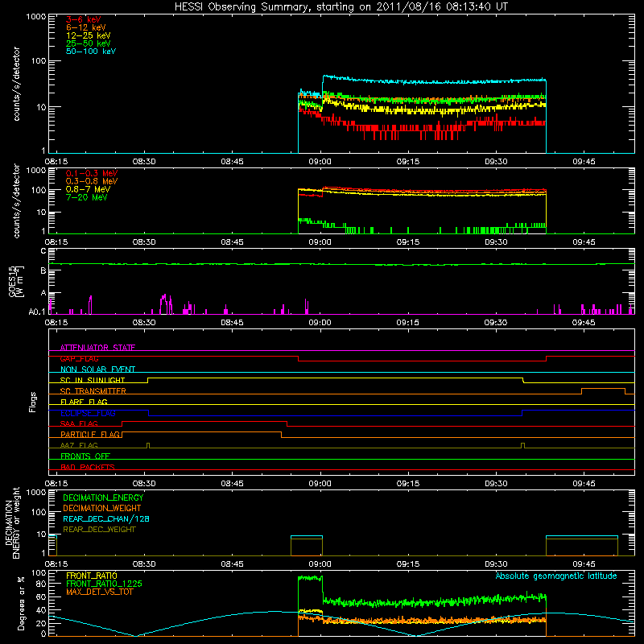Click the REAR_DEC_WEIGHT legend entry
Viewport: 644px width, 644px height.
(99, 530)
